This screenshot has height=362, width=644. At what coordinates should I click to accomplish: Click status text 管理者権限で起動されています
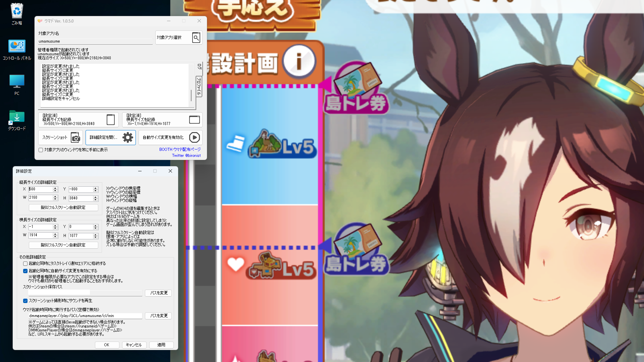click(63, 50)
